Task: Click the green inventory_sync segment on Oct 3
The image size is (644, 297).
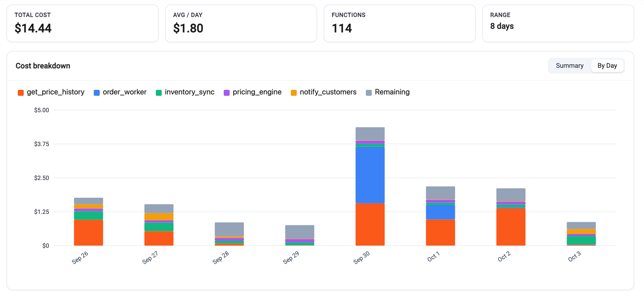Action: point(581,240)
